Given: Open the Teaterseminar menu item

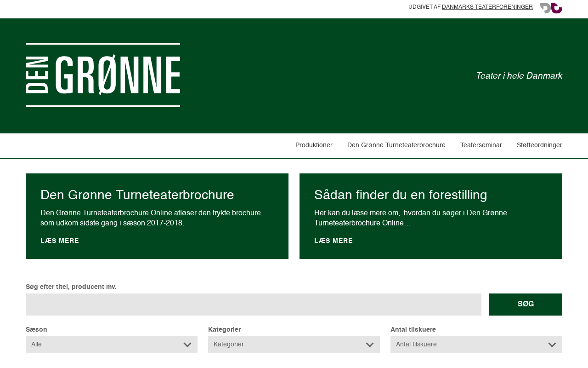Looking at the screenshot, I should point(481,145).
